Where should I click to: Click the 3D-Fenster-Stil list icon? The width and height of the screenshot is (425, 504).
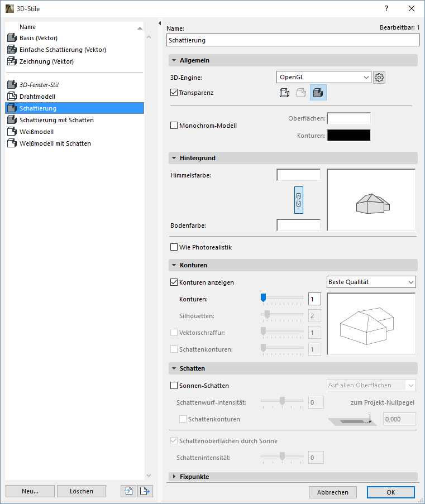[x=12, y=84]
